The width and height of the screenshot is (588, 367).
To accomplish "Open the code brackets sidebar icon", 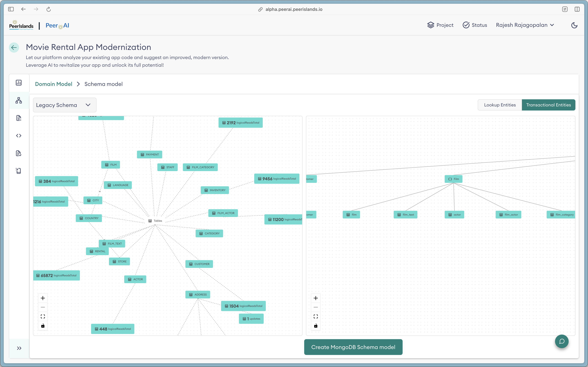I will 19,136.
